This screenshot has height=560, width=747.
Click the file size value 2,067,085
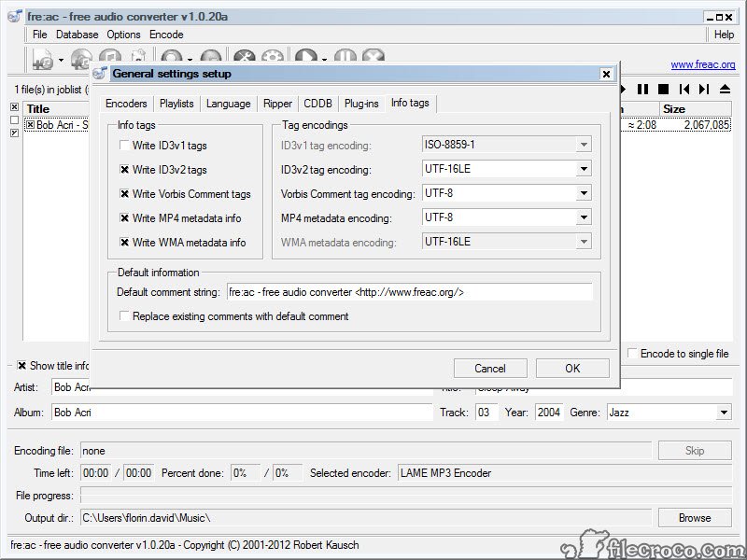click(x=707, y=125)
